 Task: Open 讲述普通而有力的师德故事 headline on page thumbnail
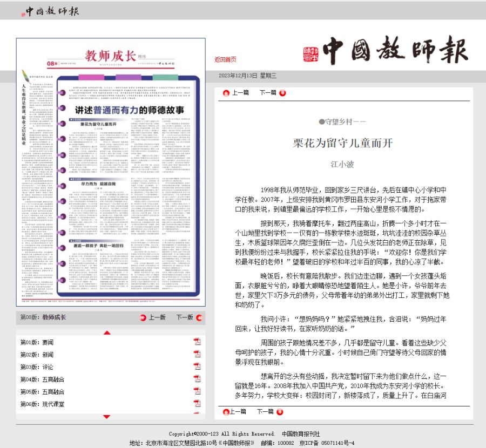[x=130, y=110]
